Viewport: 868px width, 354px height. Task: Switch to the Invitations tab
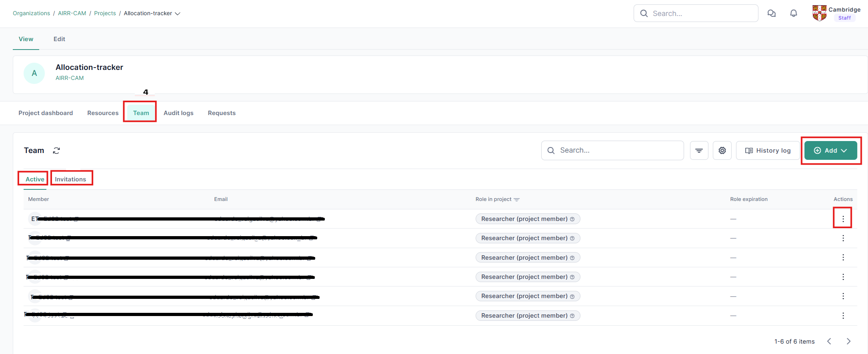[x=70, y=179]
